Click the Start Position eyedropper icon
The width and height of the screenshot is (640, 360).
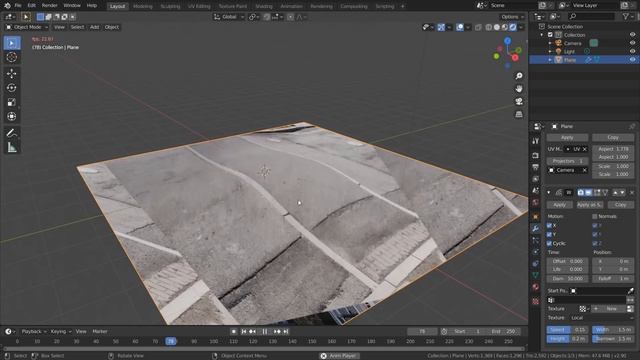click(x=631, y=291)
